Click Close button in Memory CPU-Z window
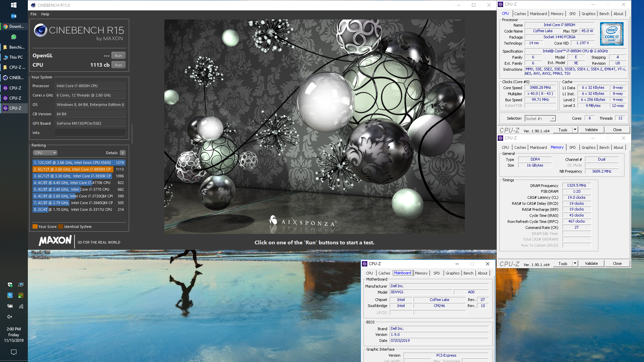This screenshot has height=362, width=644. [617, 263]
